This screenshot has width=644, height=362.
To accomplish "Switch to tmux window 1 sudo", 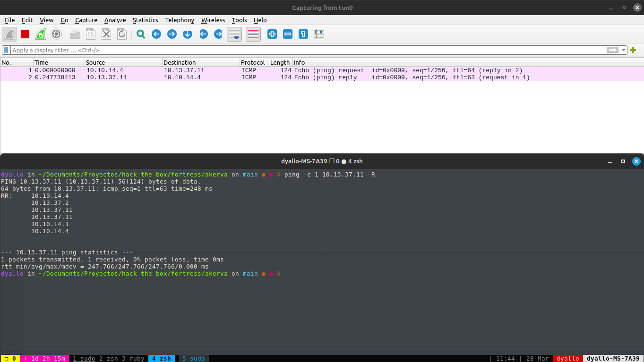I will 84,358.
